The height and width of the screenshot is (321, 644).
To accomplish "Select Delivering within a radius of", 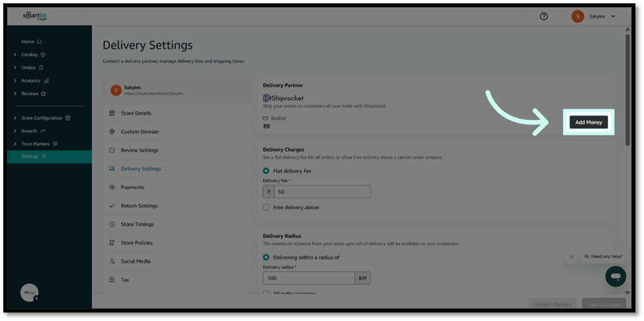I will pos(266,257).
